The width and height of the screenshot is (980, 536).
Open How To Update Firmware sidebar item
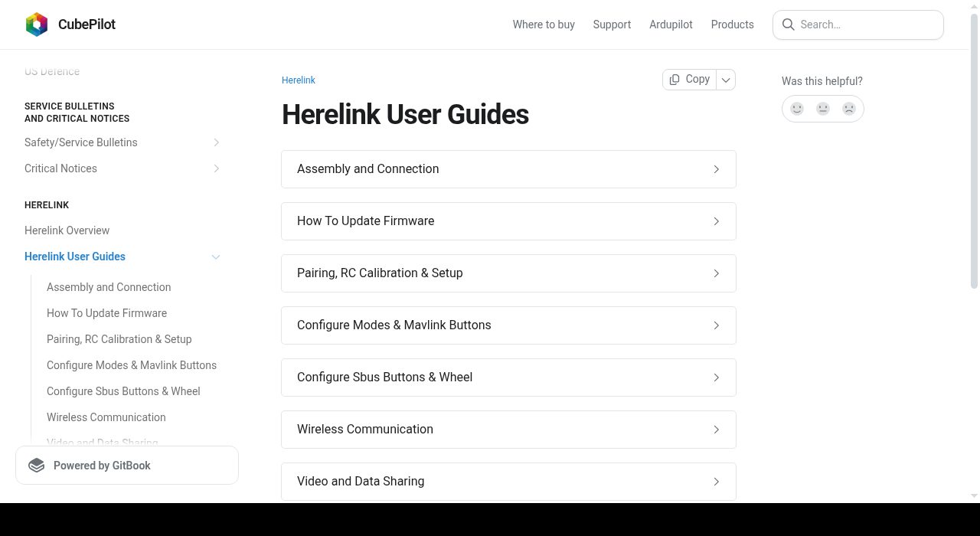(x=106, y=313)
